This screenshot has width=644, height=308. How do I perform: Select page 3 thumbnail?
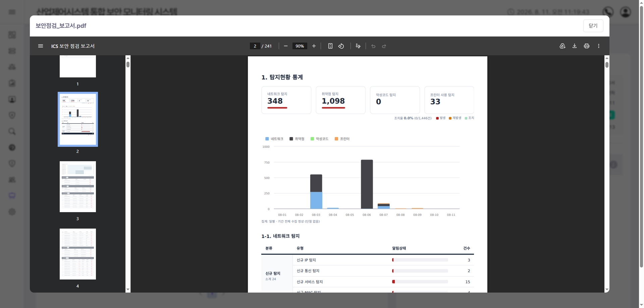pyautogui.click(x=78, y=187)
